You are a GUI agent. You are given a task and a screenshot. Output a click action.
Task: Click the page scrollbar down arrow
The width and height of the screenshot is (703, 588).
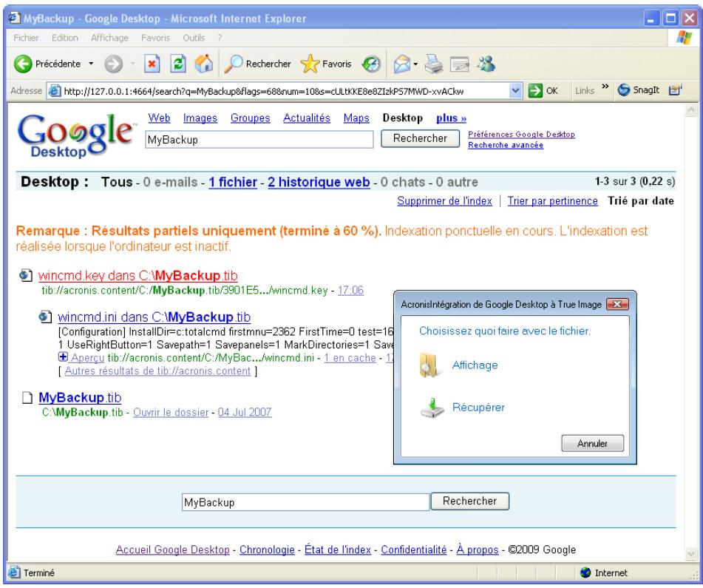click(x=691, y=553)
